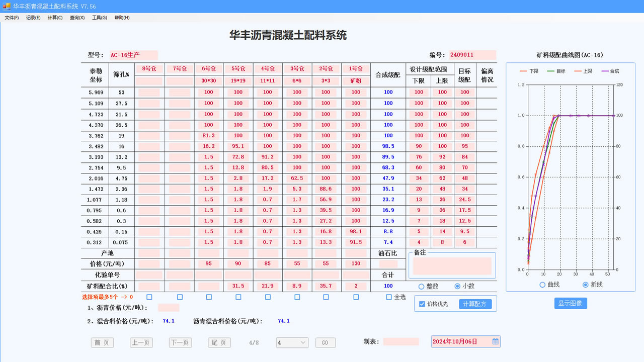Open the 工具(G) menu
Viewport: 644px width, 362px height.
pyautogui.click(x=100, y=17)
